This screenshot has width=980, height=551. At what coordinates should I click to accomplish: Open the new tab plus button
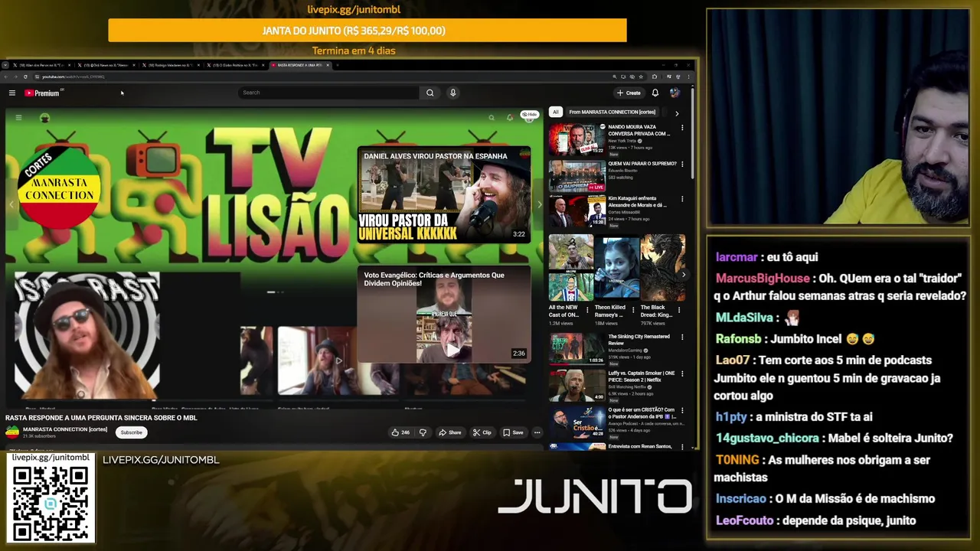[338, 65]
